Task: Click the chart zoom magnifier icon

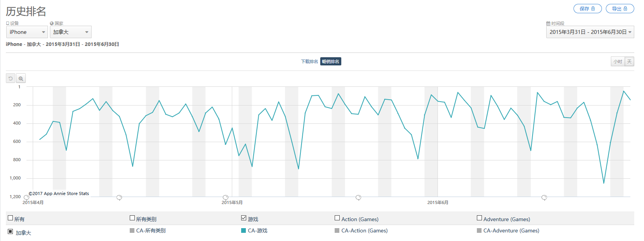Action: point(21,78)
